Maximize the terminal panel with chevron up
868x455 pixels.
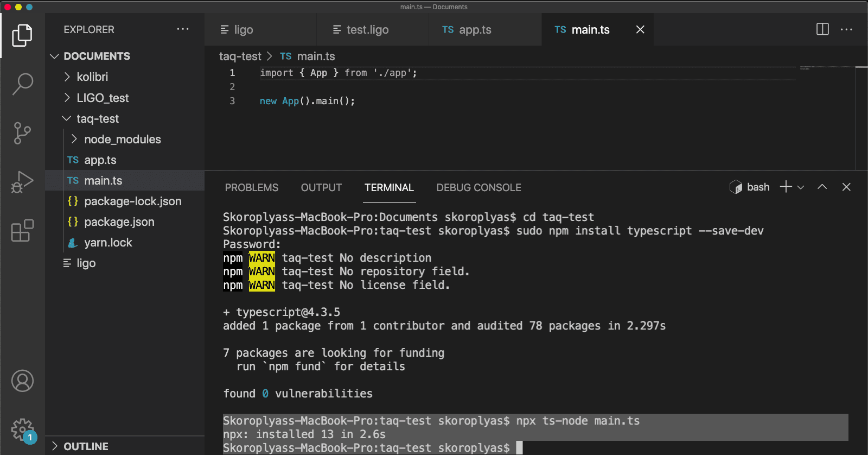(x=822, y=187)
